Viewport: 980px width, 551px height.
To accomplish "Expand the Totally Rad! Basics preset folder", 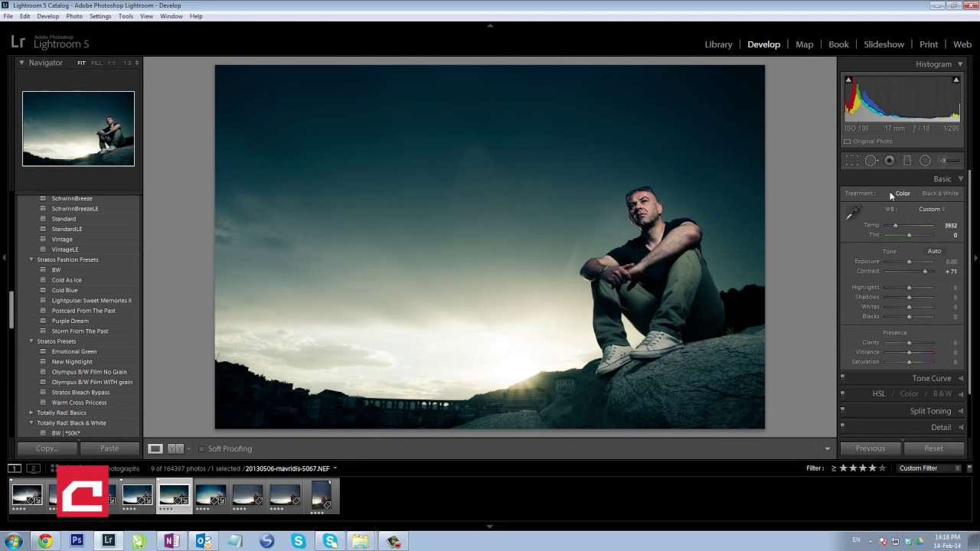I will coord(32,412).
